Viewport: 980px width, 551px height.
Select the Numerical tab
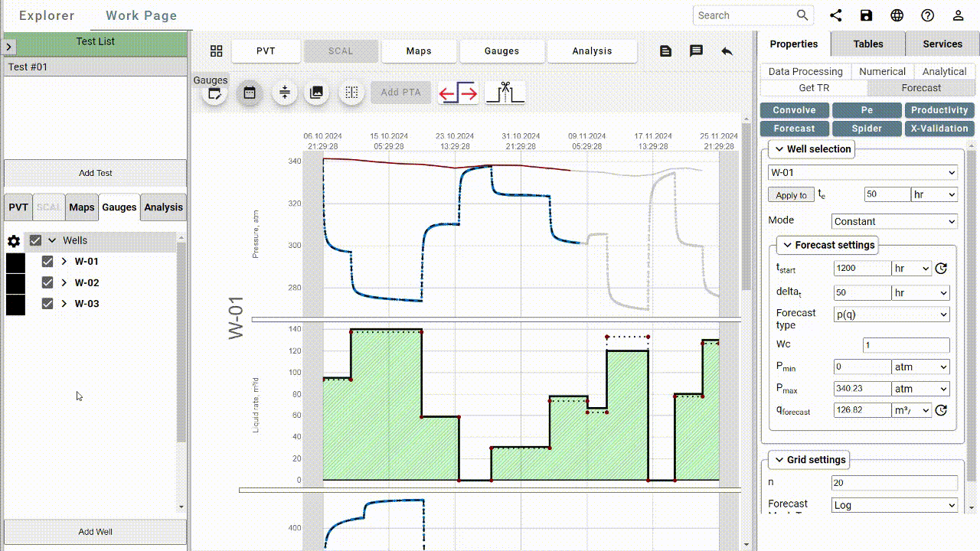[x=882, y=71]
